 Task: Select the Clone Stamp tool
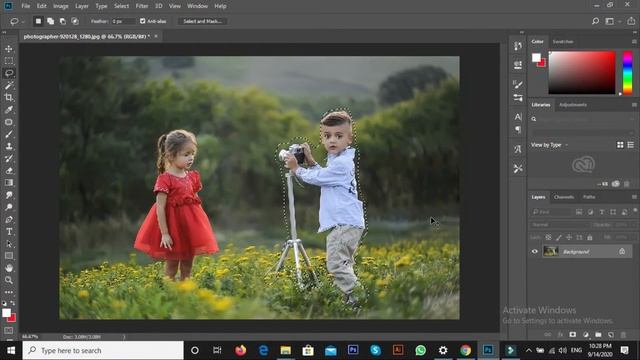(x=9, y=146)
